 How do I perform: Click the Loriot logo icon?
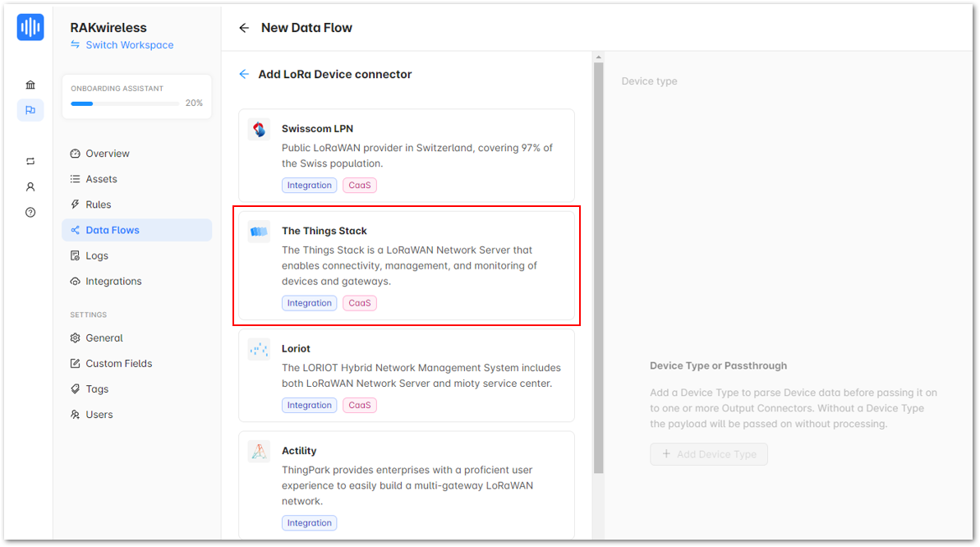click(x=259, y=349)
